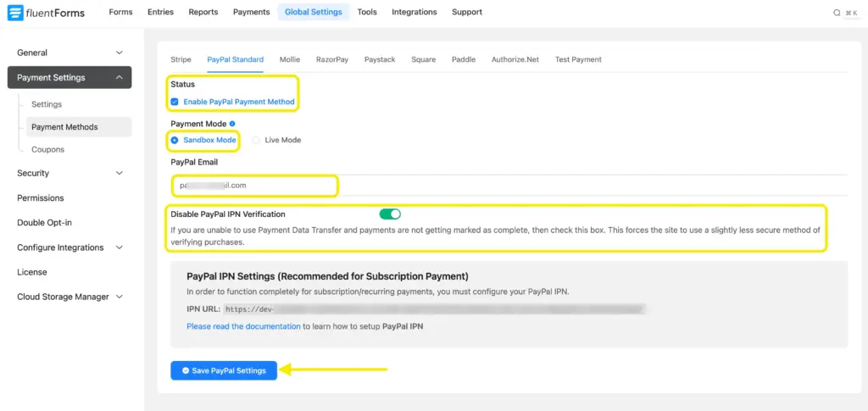Expand Configure Integrations in the sidebar
The height and width of the screenshot is (411, 868).
70,247
